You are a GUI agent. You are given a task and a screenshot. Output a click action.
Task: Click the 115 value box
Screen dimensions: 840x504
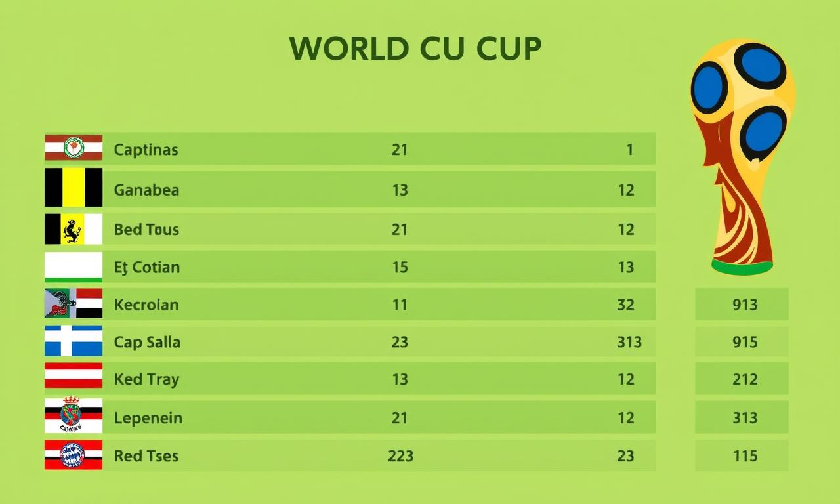tap(742, 455)
